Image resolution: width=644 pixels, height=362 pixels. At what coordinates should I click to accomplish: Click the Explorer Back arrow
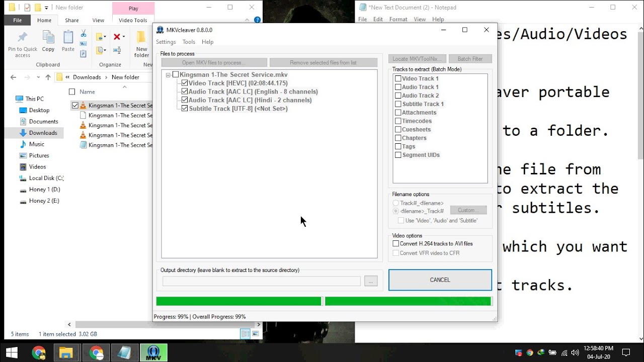(x=14, y=77)
